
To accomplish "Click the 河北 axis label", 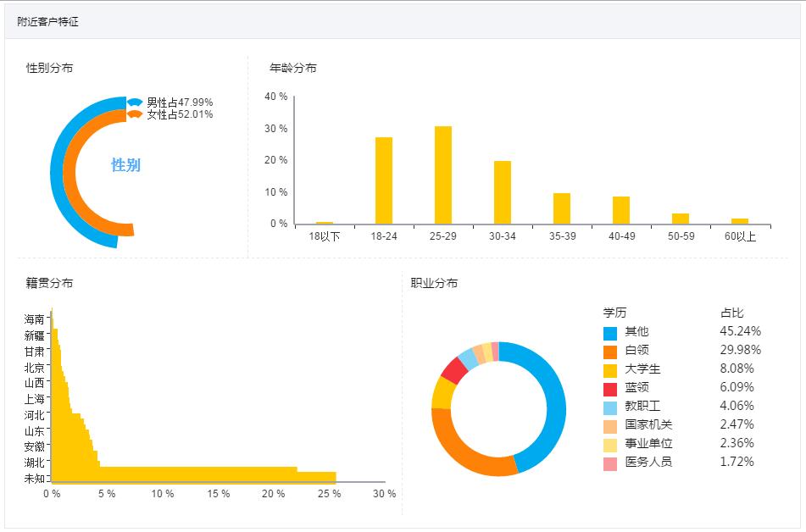I will coord(35,415).
